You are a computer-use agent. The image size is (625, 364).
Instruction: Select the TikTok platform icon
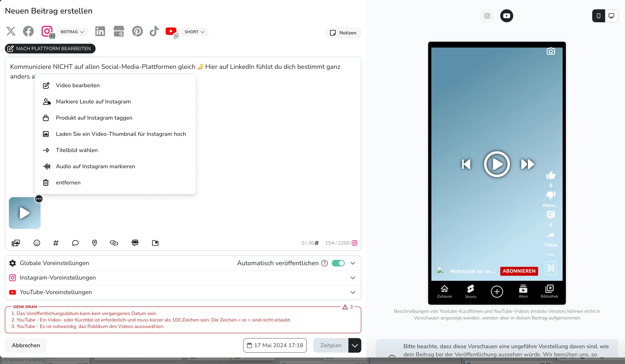(154, 32)
